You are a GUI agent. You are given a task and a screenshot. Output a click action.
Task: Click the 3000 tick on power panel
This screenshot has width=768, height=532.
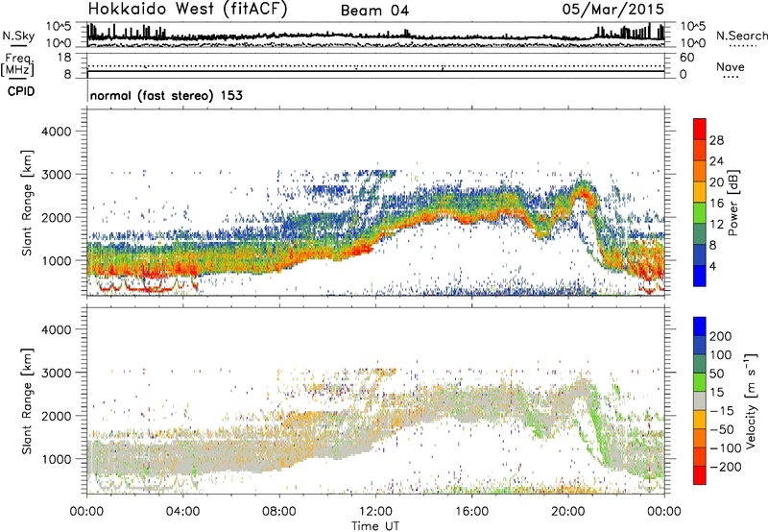[57, 175]
